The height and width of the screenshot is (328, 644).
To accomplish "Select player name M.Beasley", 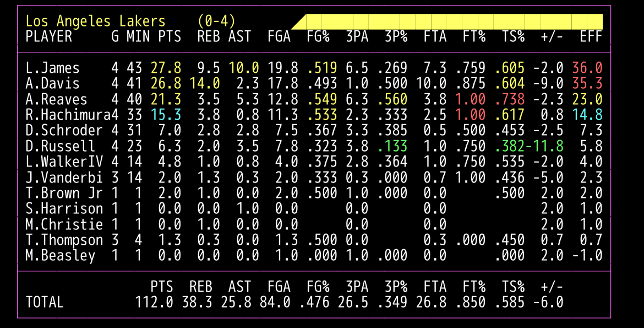I will click(61, 255).
